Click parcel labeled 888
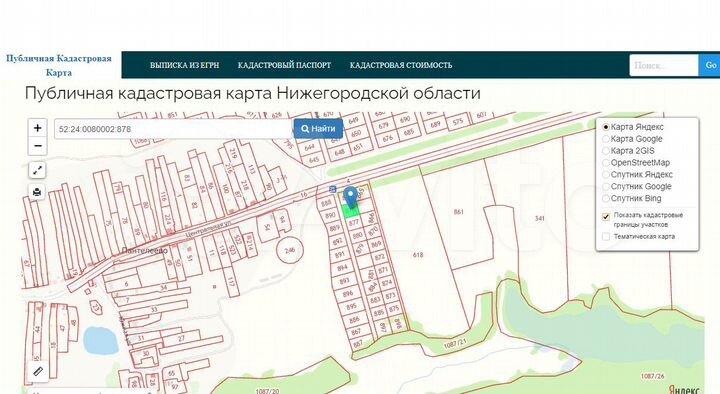The height and width of the screenshot is (394, 720). pyautogui.click(x=326, y=203)
